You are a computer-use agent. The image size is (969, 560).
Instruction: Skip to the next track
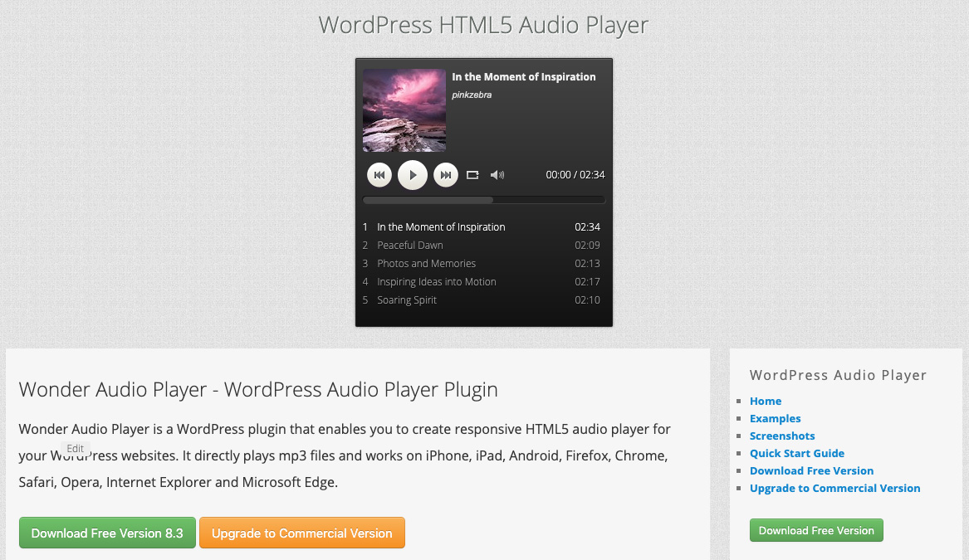(x=446, y=174)
